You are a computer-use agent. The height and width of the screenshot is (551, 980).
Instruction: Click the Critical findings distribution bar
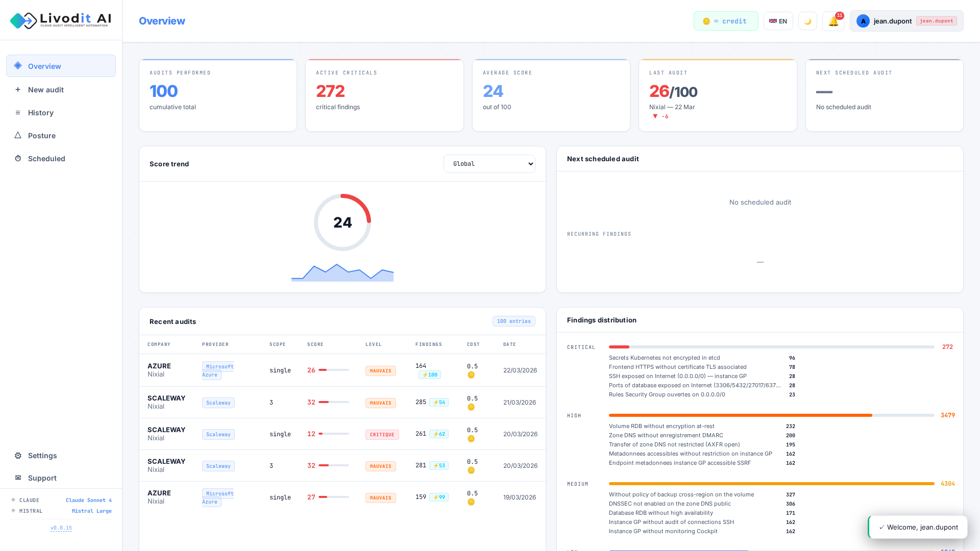(771, 347)
